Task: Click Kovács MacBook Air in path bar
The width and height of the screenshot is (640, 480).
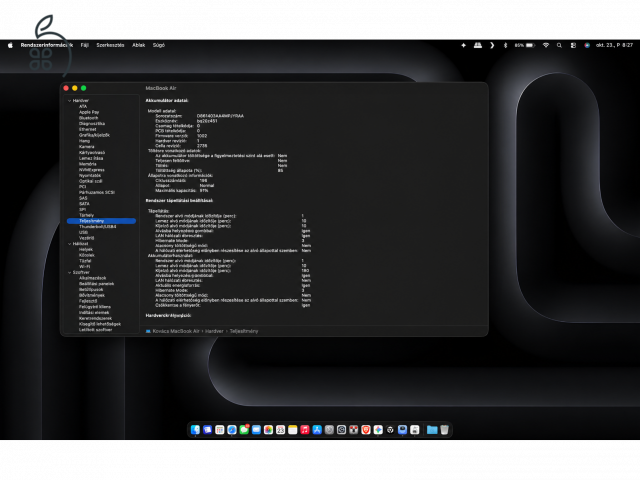Action: [x=176, y=331]
